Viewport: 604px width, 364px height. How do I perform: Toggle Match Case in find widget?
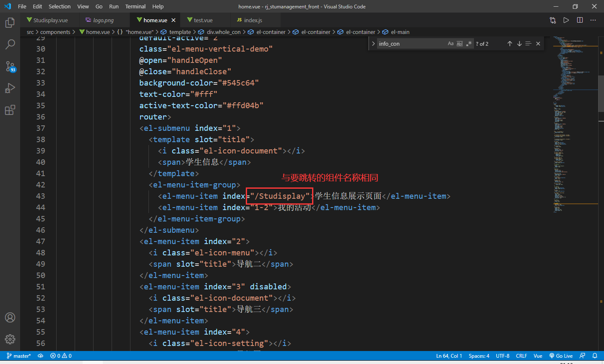tap(450, 44)
